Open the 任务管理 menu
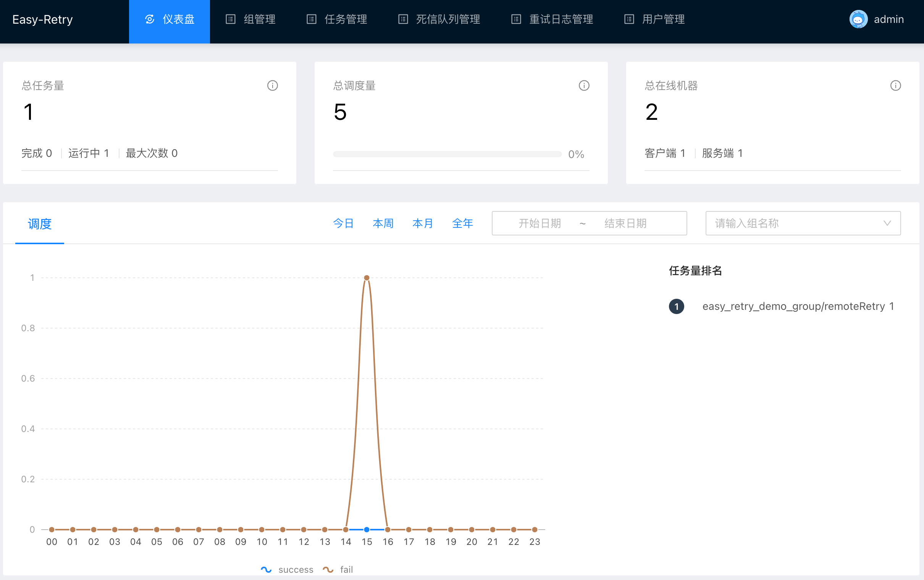This screenshot has height=580, width=924. pos(345,19)
